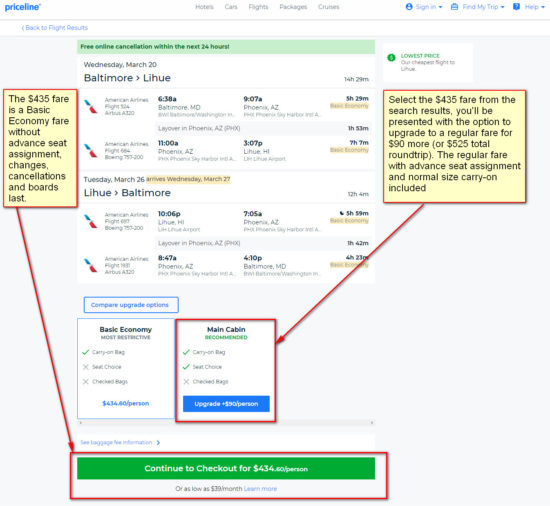Click the Priceline logo
This screenshot has width=550, height=506.
[x=23, y=7]
